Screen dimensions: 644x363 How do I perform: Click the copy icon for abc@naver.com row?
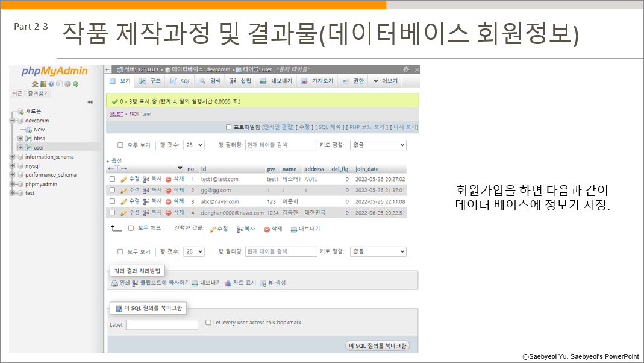tap(146, 202)
